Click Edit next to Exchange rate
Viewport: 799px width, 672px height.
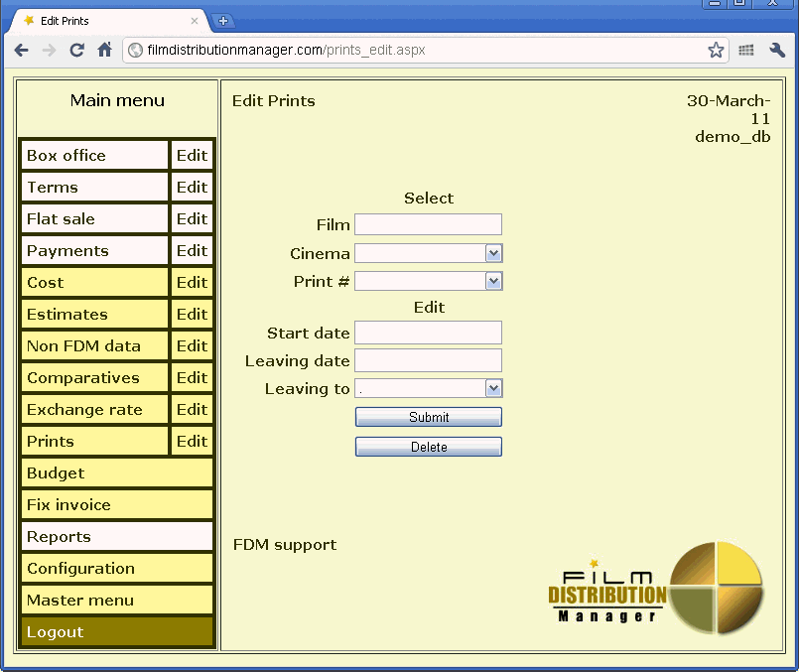(x=192, y=410)
